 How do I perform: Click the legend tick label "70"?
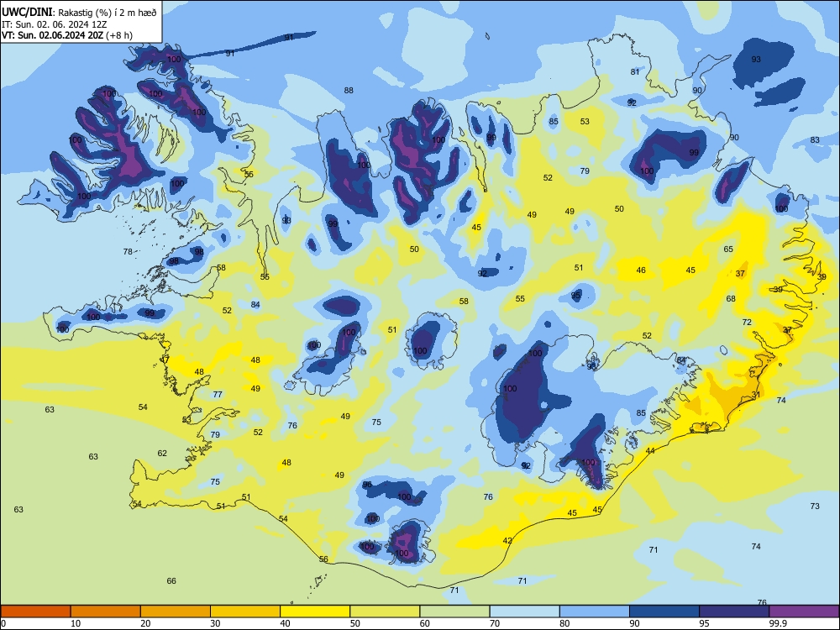495,623
